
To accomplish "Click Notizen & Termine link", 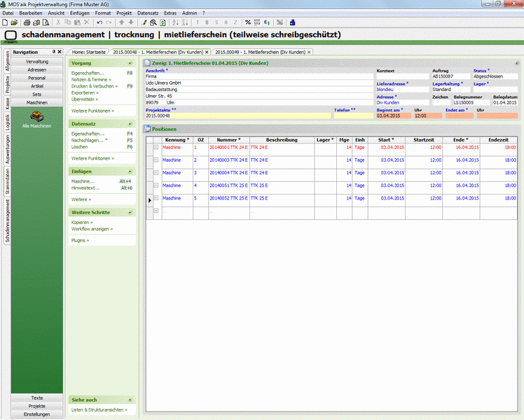I will pyautogui.click(x=91, y=80).
